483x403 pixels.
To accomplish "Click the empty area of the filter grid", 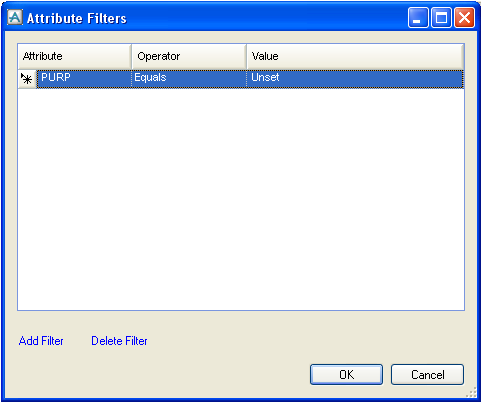I will pyautogui.click(x=241, y=199).
